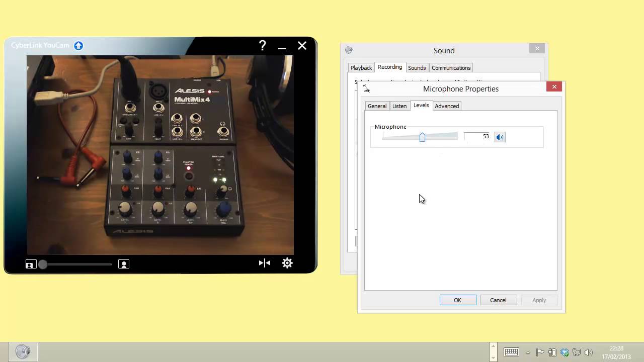Click the YouCam upgrade arrow icon

point(78,46)
